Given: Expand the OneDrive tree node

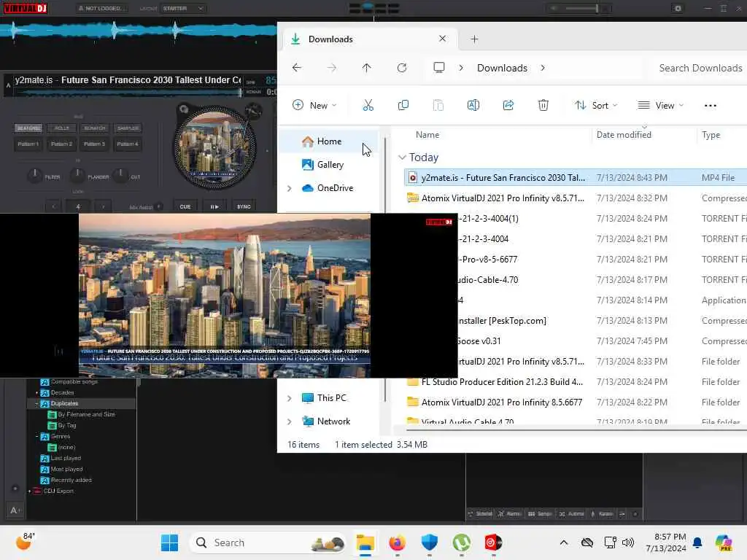Looking at the screenshot, I should (x=289, y=188).
